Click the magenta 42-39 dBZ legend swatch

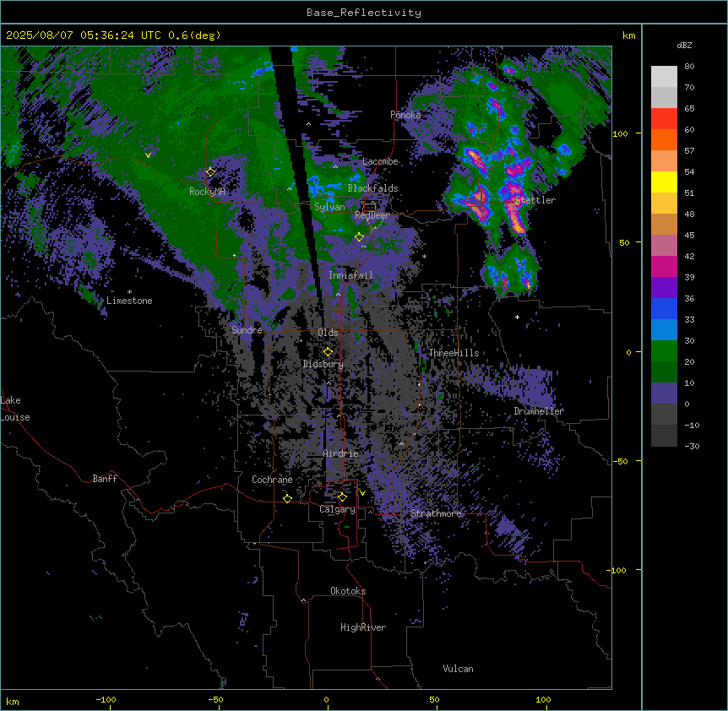664,266
